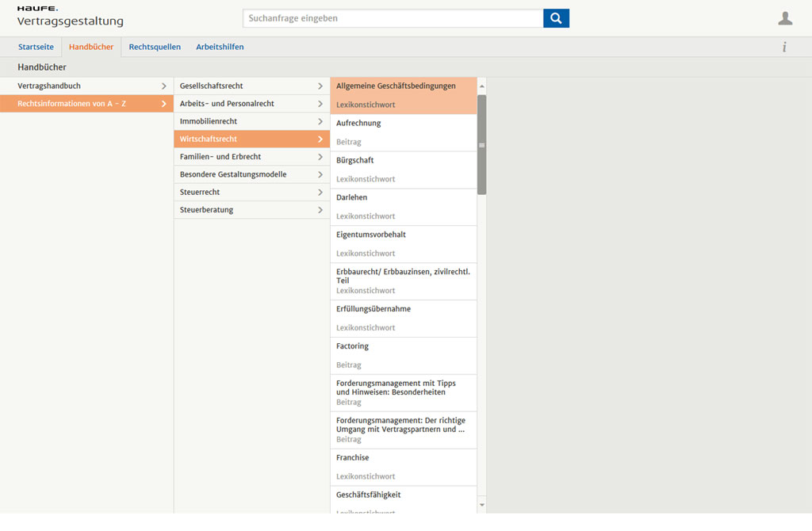Viewport: 812px width, 531px height.
Task: Expand Vertragshandbuch chevron arrow
Action: pos(163,86)
